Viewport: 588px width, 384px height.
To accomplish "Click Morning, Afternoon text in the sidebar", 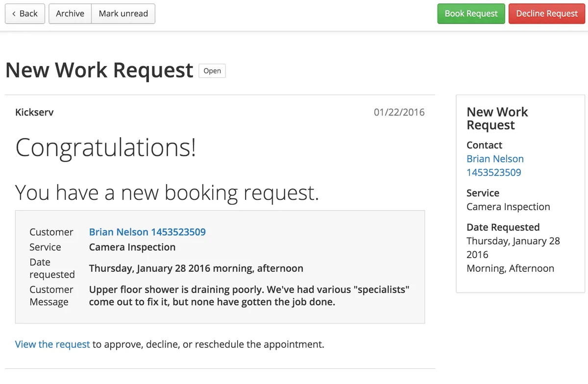I will point(510,268).
